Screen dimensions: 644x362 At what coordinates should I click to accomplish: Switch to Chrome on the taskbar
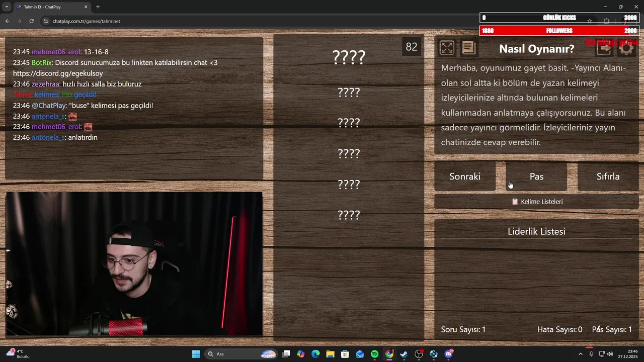(389, 354)
